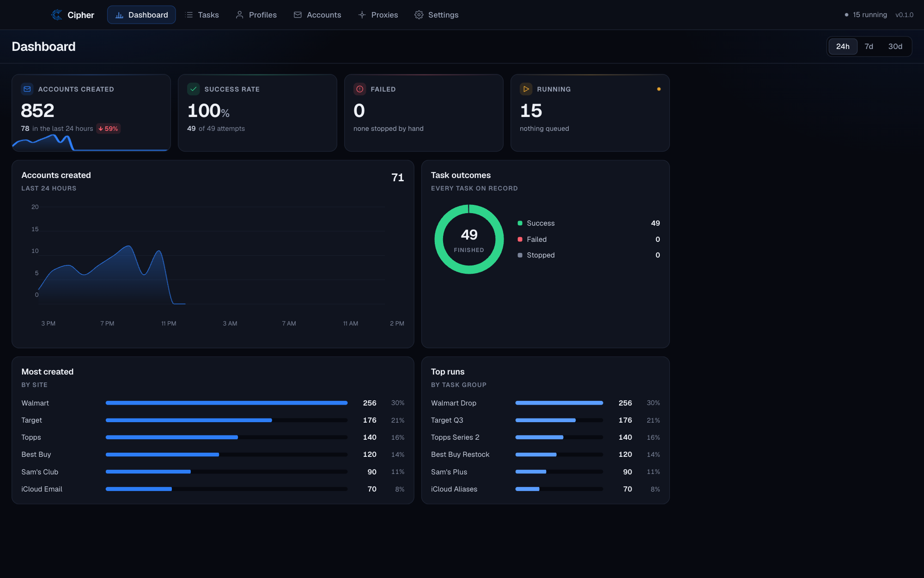This screenshot has width=924, height=578.
Task: Click the Target progress bar in Most created
Action: point(226,420)
